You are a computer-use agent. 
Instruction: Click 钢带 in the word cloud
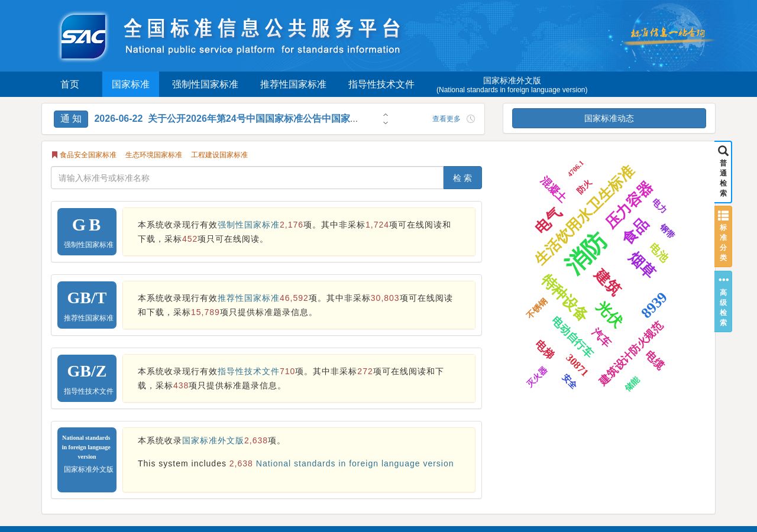667,231
